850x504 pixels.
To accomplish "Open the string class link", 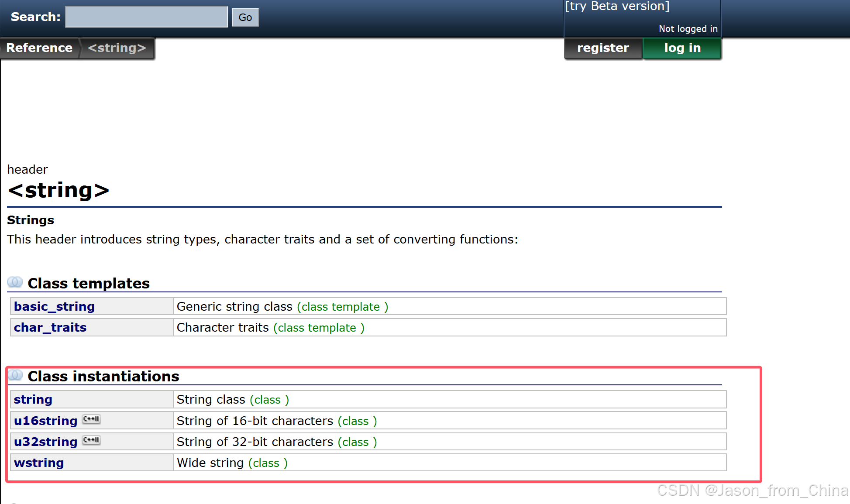I will click(33, 400).
